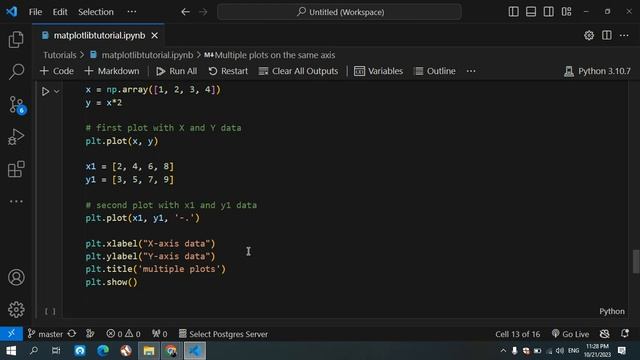Close the matplotlibtutorial.ipynb tab
Viewport: 640px width, 360px height.
coord(155,36)
